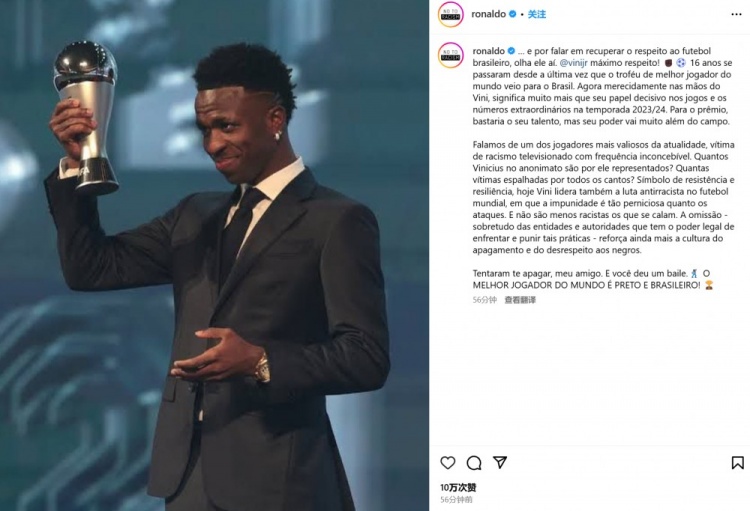Like the post with the heart icon

click(x=448, y=463)
